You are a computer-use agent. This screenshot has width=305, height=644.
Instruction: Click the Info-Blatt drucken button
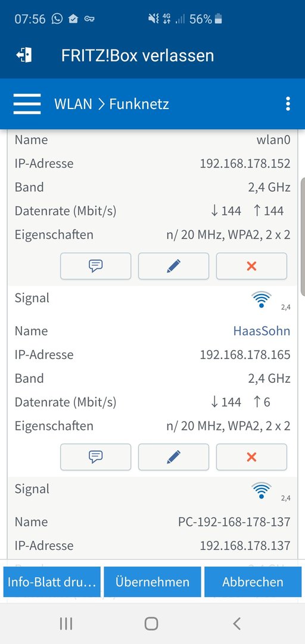(x=52, y=581)
